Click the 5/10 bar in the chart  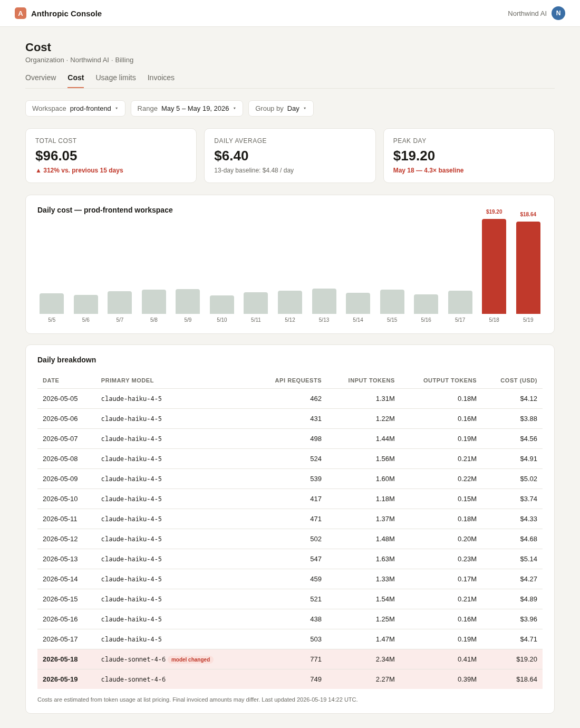point(222,304)
